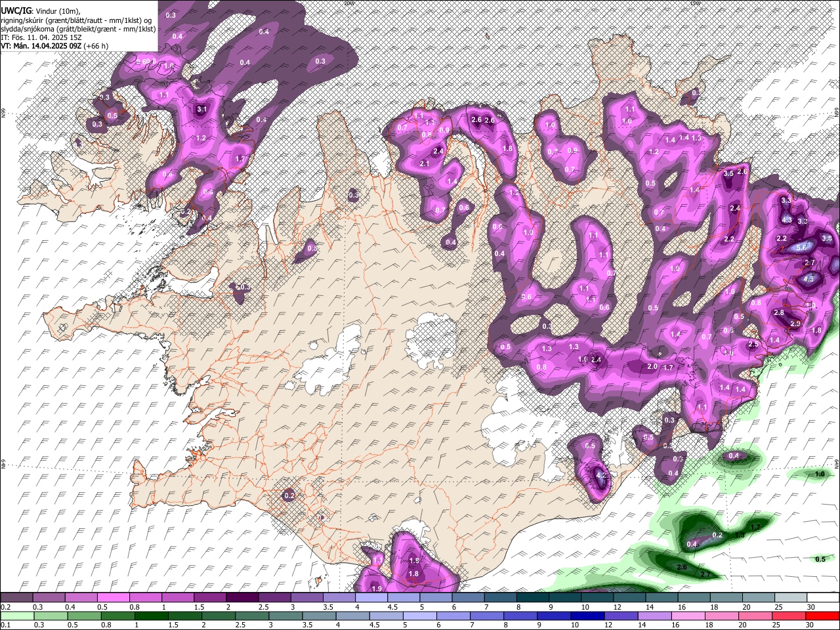This screenshot has height=630, width=840.
Task: Click the 3.8 value on the map
Action: (x=827, y=238)
